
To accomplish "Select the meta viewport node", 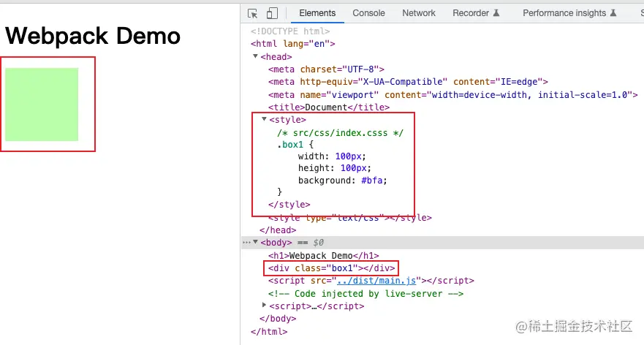I will (453, 95).
